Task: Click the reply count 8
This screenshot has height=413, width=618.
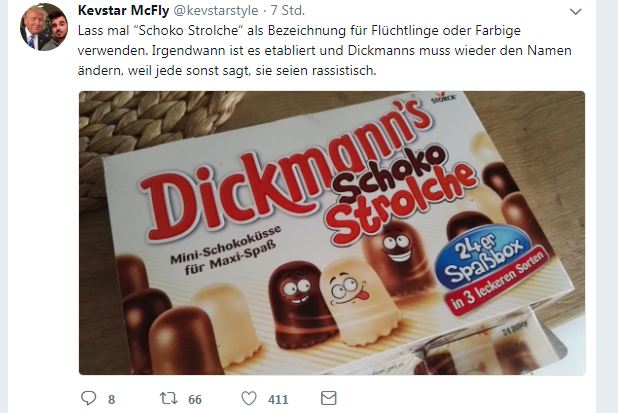Action: pyautogui.click(x=111, y=399)
